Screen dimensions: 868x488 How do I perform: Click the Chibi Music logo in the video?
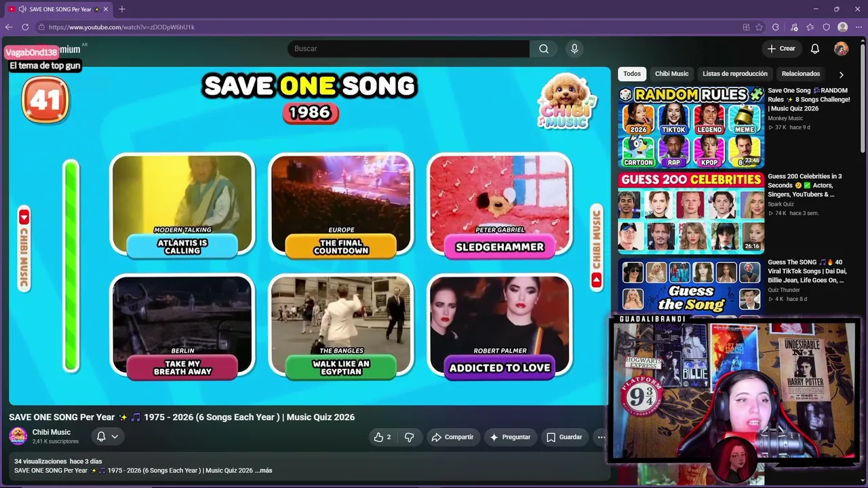(566, 101)
